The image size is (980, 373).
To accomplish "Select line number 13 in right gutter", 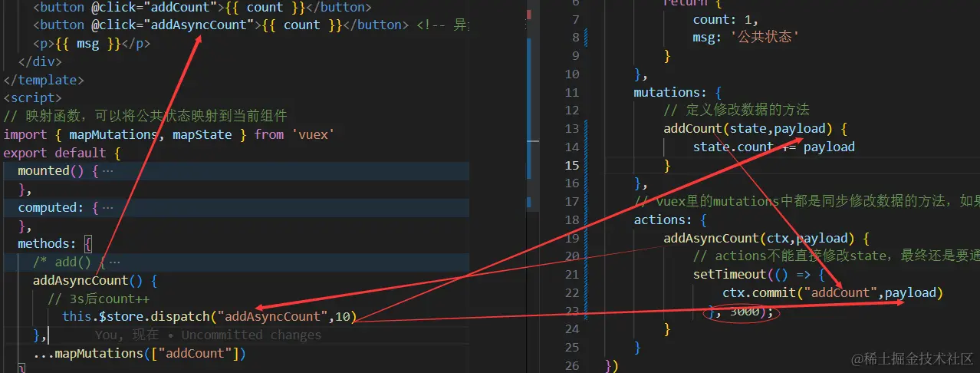I will [x=572, y=129].
